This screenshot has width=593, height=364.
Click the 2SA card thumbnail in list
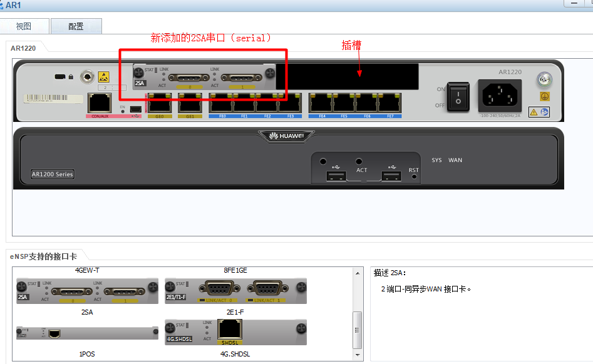(x=87, y=291)
